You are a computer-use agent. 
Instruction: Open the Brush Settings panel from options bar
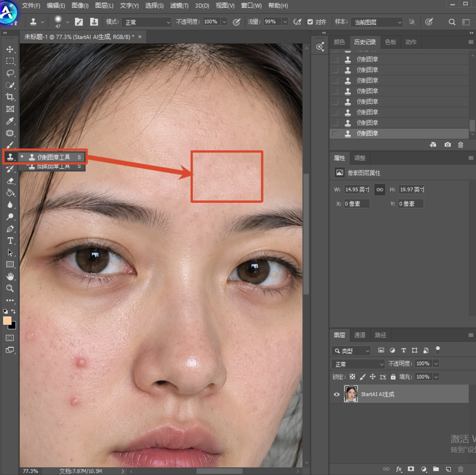pyautogui.click(x=79, y=22)
